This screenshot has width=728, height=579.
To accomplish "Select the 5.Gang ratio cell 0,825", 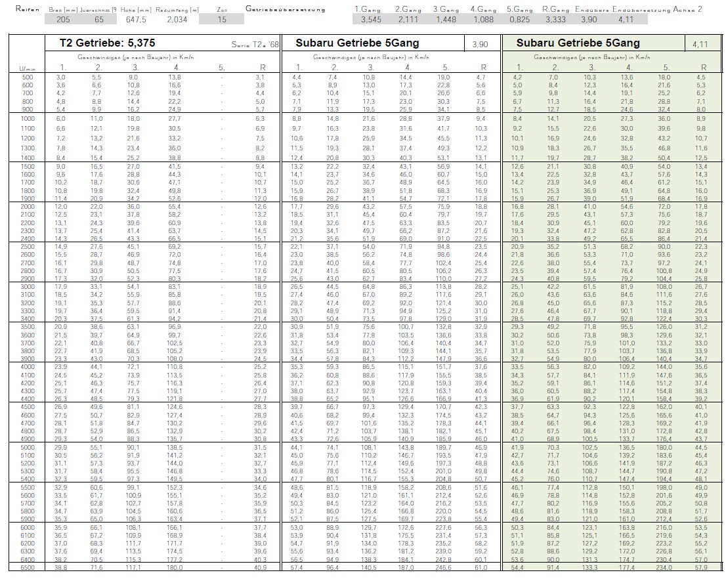I will [521, 20].
